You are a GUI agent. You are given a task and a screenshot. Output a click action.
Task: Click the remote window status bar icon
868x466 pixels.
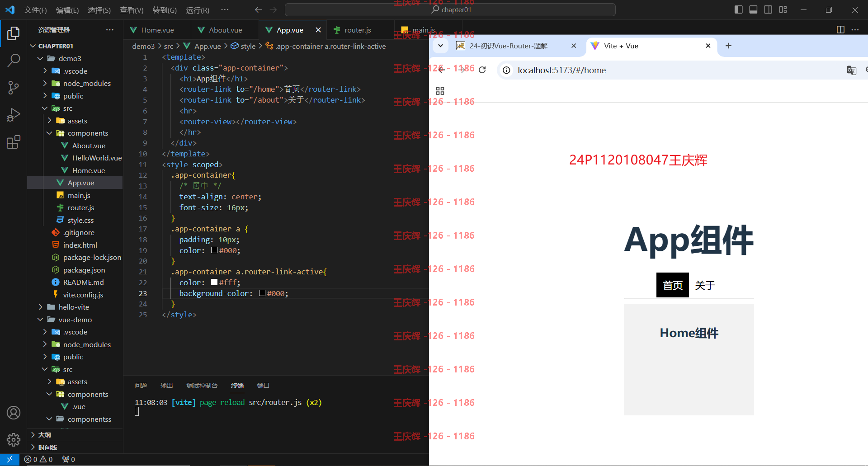coord(9,459)
